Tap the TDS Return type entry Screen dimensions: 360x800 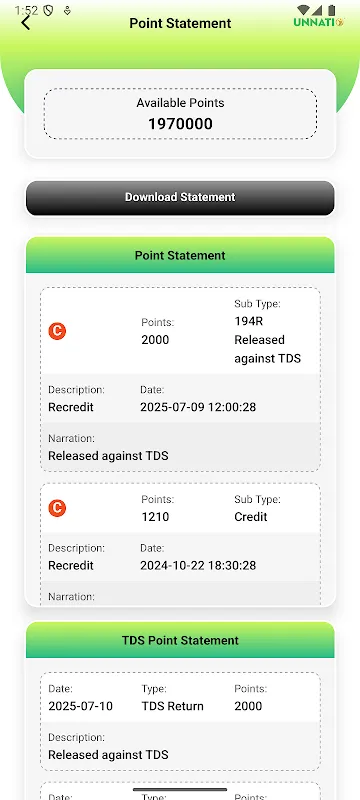click(172, 706)
